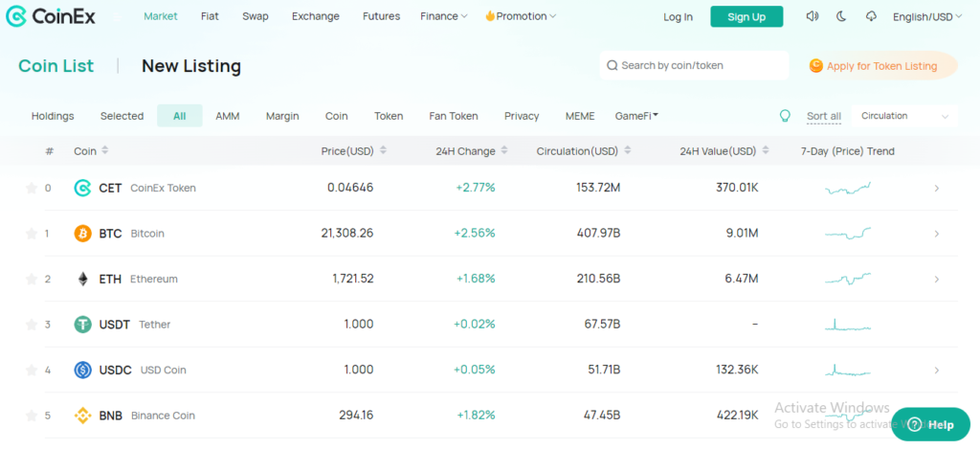Open the Fiat nav item
Viewport: 980px width, 450px height.
coord(210,16)
